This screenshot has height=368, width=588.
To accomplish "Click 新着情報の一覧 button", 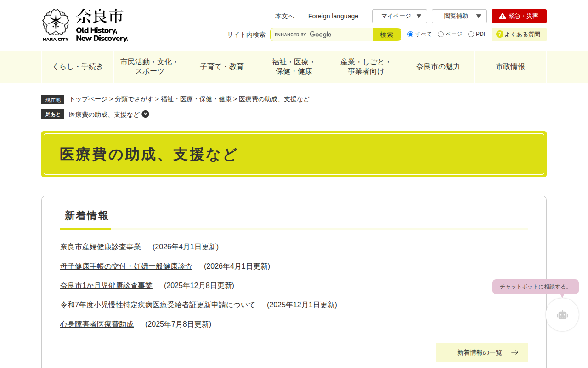I will [482, 352].
